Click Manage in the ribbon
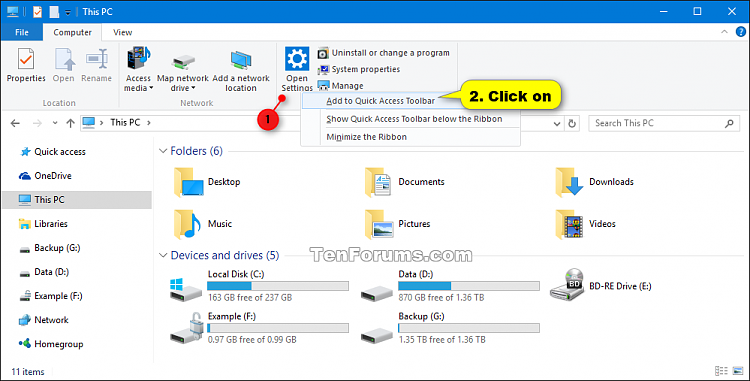This screenshot has width=750, height=381. [x=341, y=86]
